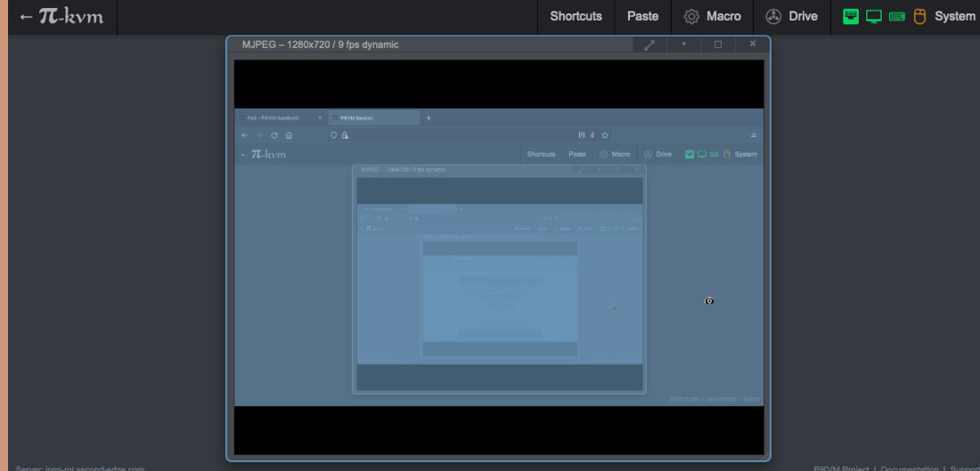The image size is (980, 471).
Task: Click the green keyboard status icon
Action: click(x=897, y=16)
